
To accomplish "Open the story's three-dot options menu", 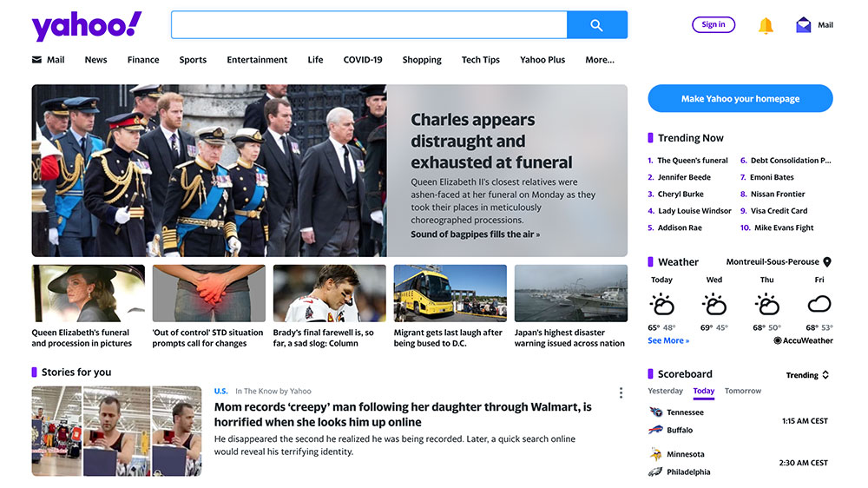I will pyautogui.click(x=621, y=392).
